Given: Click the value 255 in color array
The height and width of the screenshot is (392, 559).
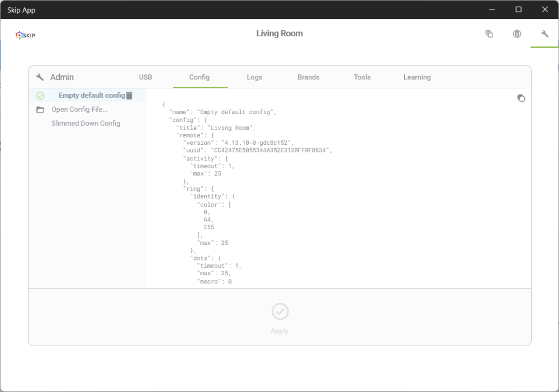Looking at the screenshot, I should click(209, 227).
